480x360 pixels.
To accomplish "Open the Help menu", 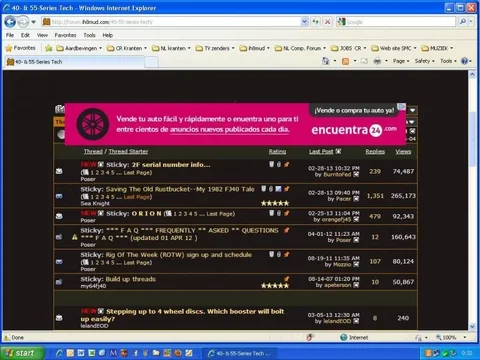I will point(107,35).
